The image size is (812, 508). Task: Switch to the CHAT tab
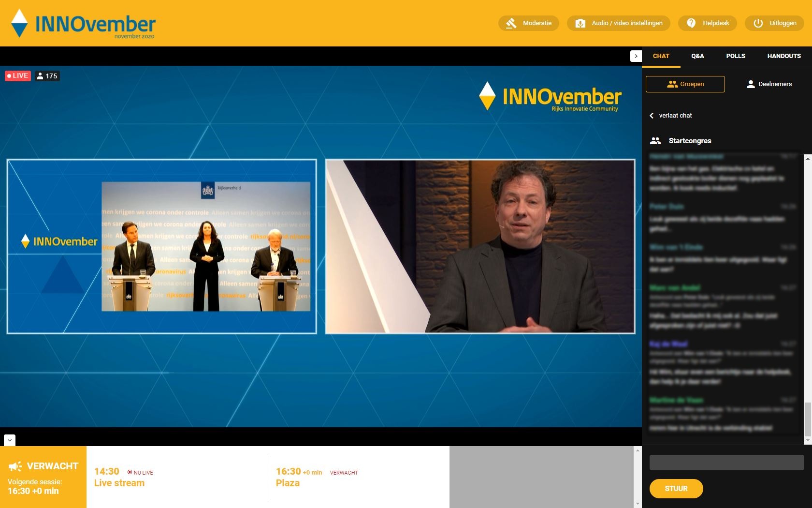click(x=661, y=56)
